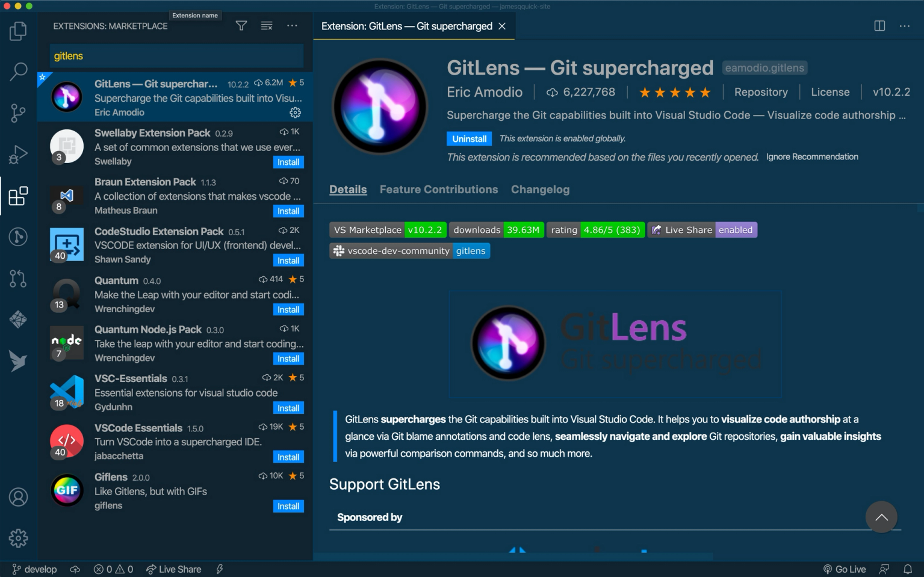Click the Uninstall button for GitLens
This screenshot has height=577, width=924.
[469, 138]
